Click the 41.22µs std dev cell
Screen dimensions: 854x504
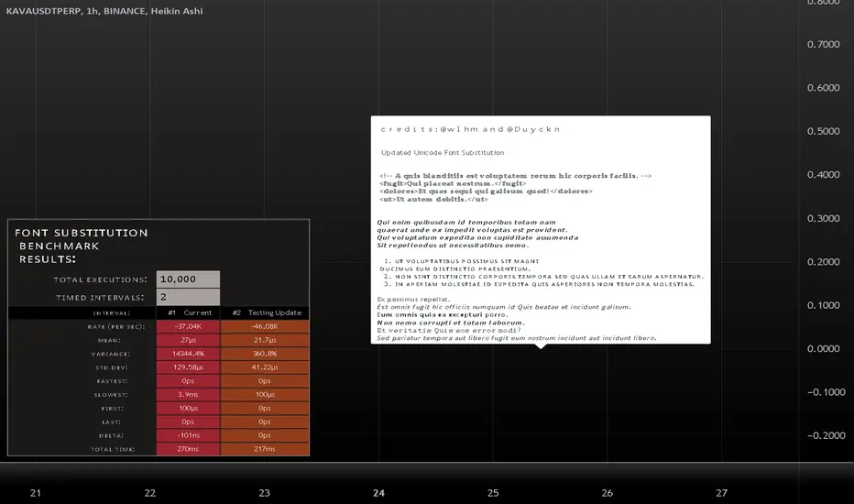click(x=265, y=367)
